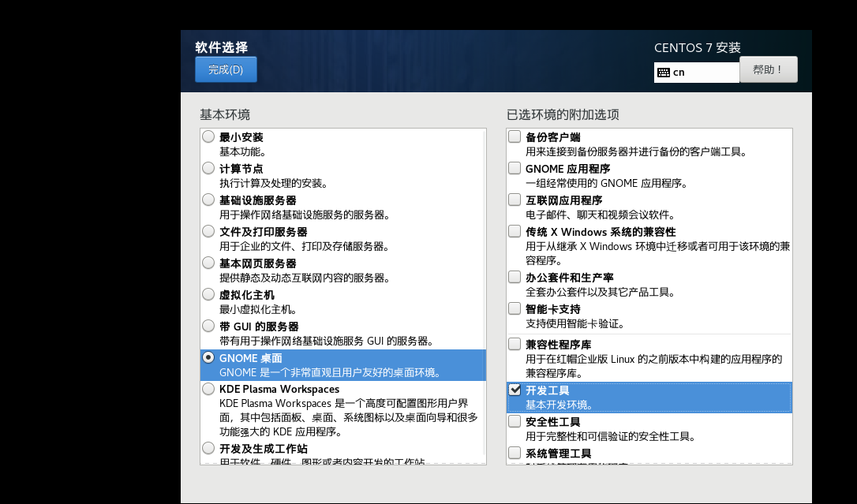
Task: Select the 最小安装 radio button
Action: tap(208, 136)
